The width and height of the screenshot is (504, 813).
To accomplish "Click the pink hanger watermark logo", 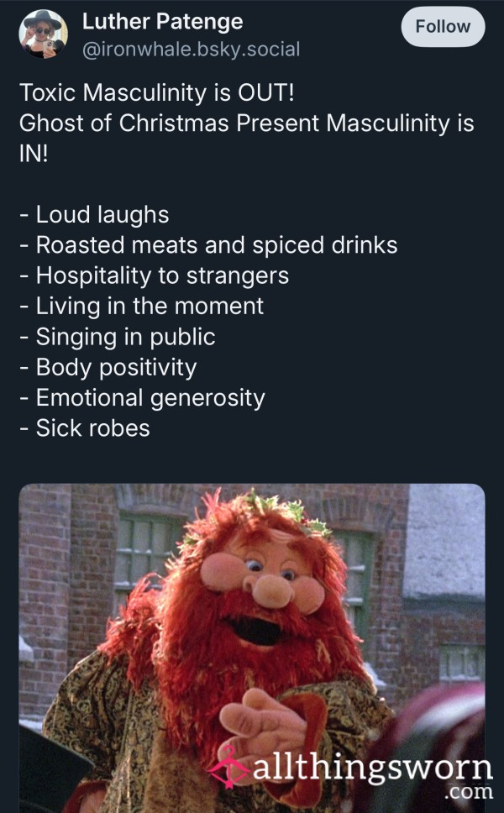I will pos(228,768).
